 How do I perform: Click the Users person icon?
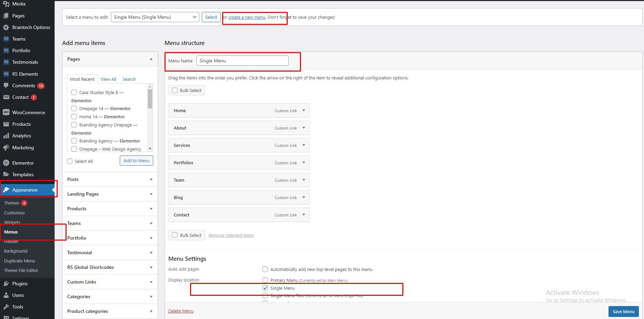click(x=6, y=295)
